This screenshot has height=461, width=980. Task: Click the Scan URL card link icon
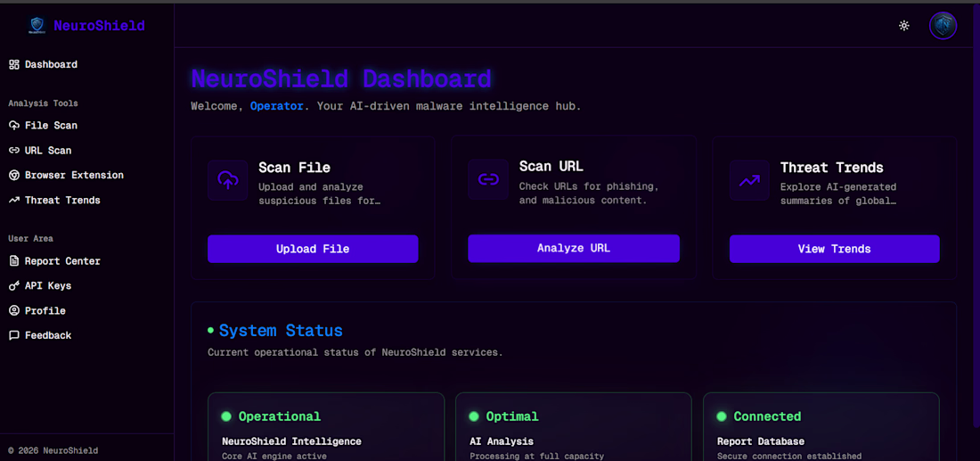tap(488, 179)
